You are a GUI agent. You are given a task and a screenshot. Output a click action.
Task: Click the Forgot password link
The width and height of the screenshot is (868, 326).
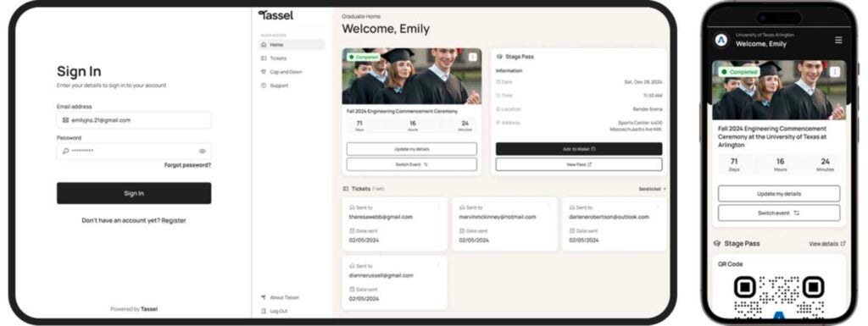pyautogui.click(x=187, y=165)
